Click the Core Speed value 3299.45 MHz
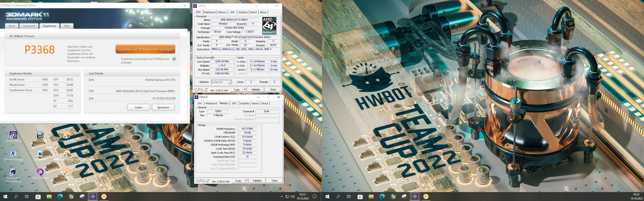Viewport: 644px width, 201px height. [222, 61]
